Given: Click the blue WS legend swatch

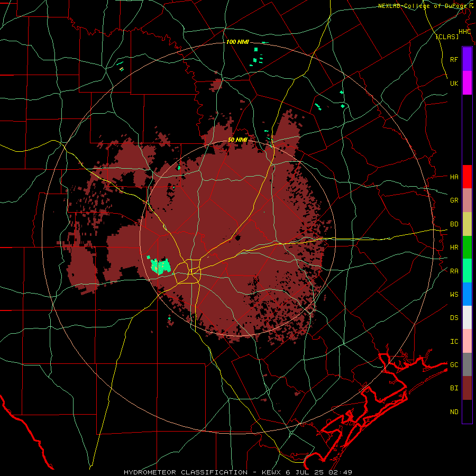Looking at the screenshot, I should 467,294.
